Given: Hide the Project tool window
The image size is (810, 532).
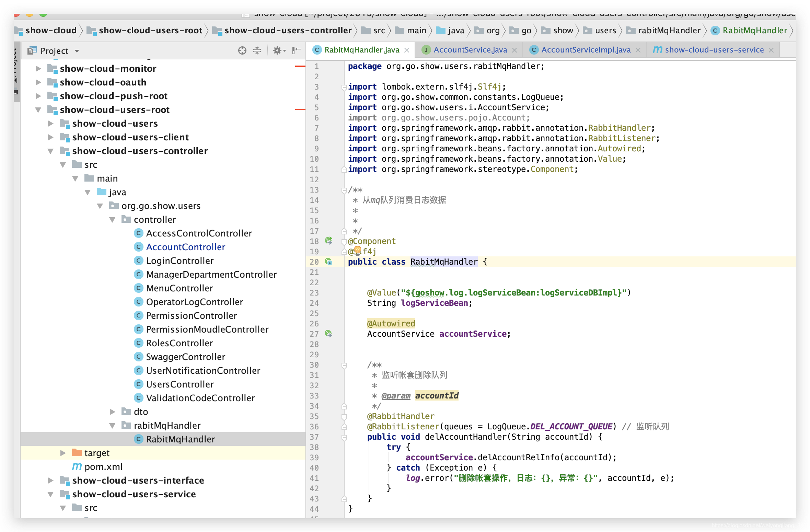Looking at the screenshot, I should (297, 50).
